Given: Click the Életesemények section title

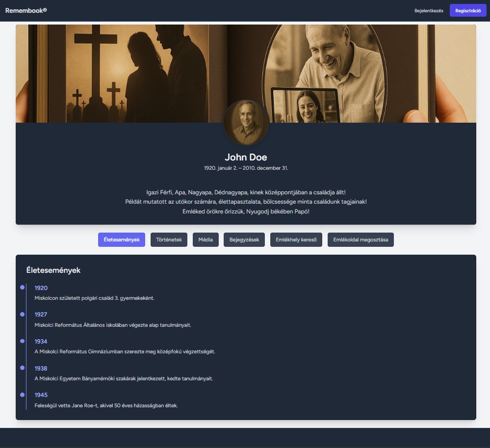Looking at the screenshot, I should point(53,270).
